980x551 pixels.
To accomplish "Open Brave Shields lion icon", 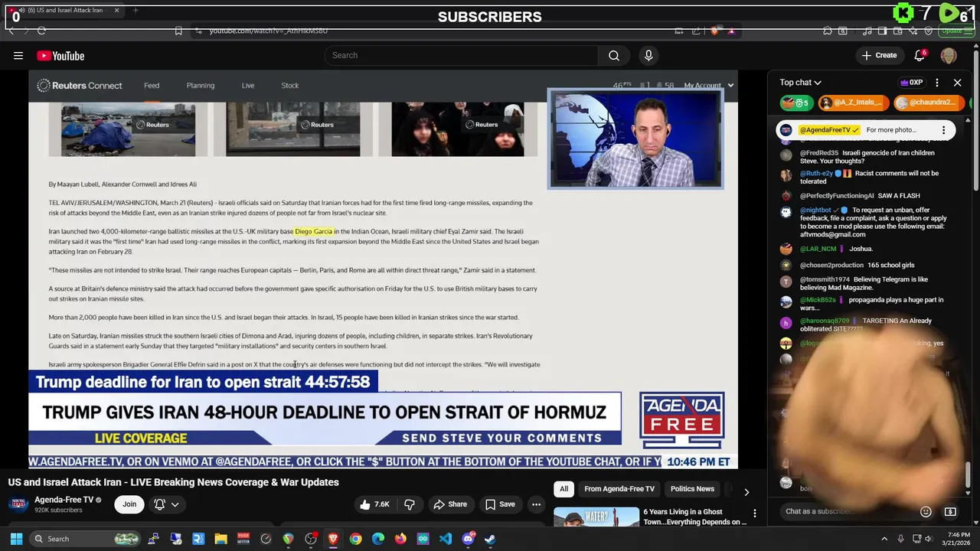I will point(715,31).
